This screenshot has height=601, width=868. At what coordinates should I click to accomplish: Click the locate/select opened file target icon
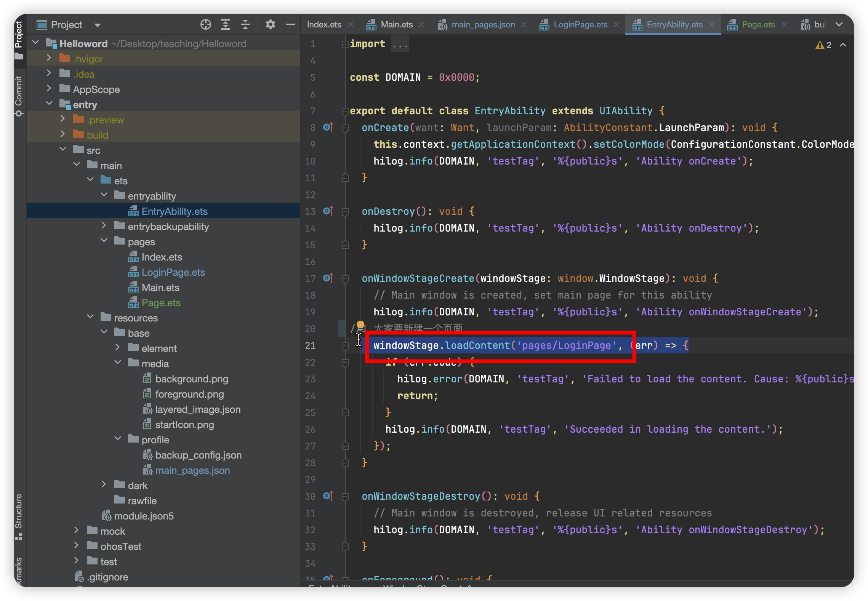(205, 25)
